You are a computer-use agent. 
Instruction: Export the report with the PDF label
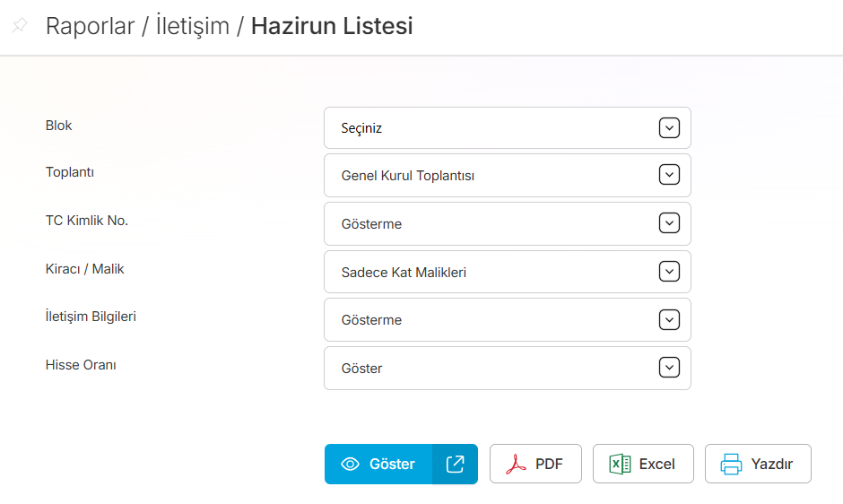[549, 465]
